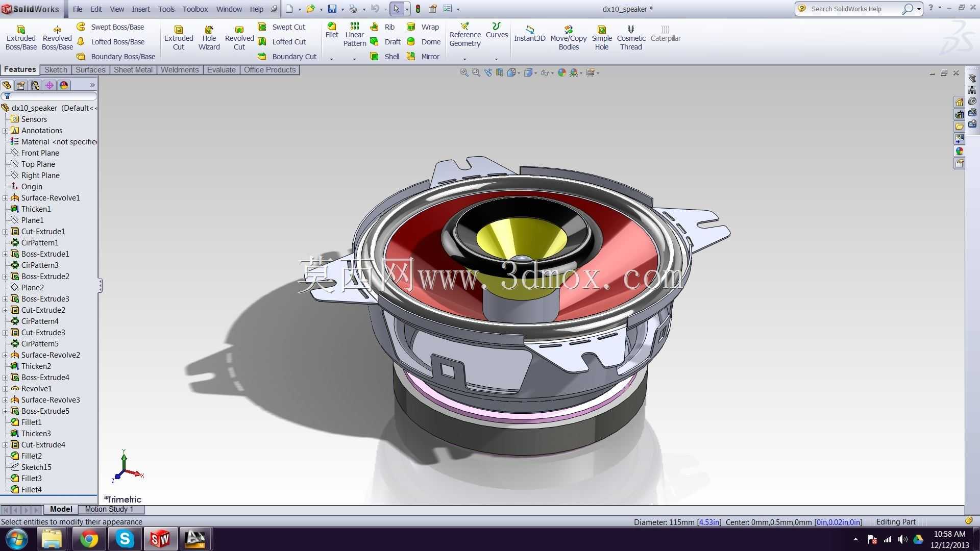Click the Rebuild traffic light icon
This screenshot has height=551, width=980.
pos(418,9)
